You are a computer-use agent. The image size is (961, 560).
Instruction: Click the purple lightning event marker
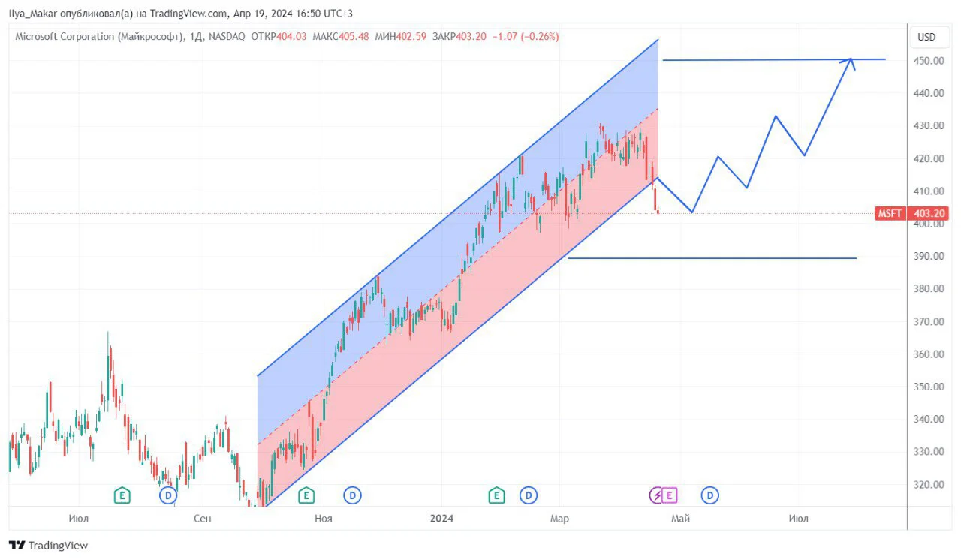[x=657, y=495]
